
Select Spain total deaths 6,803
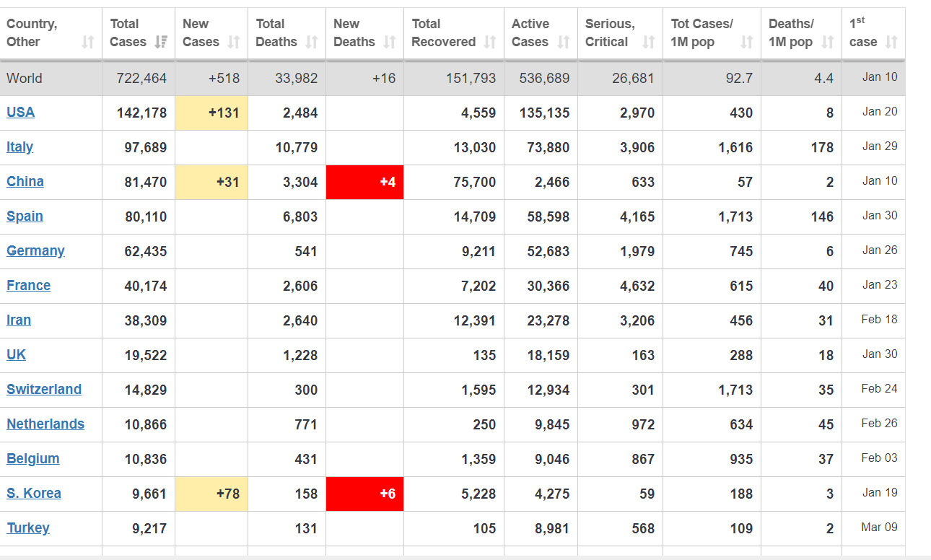300,216
